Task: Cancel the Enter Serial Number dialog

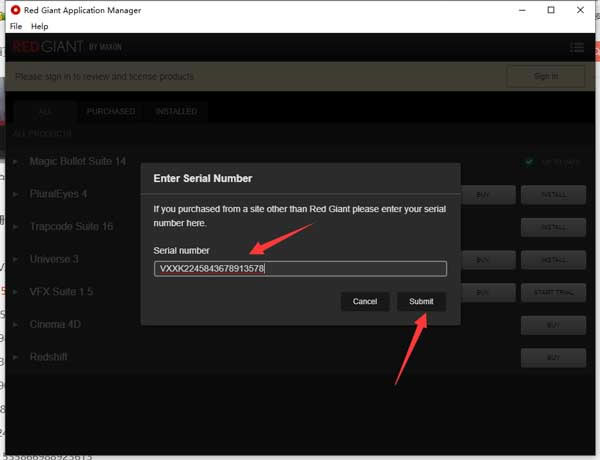Action: coord(365,301)
